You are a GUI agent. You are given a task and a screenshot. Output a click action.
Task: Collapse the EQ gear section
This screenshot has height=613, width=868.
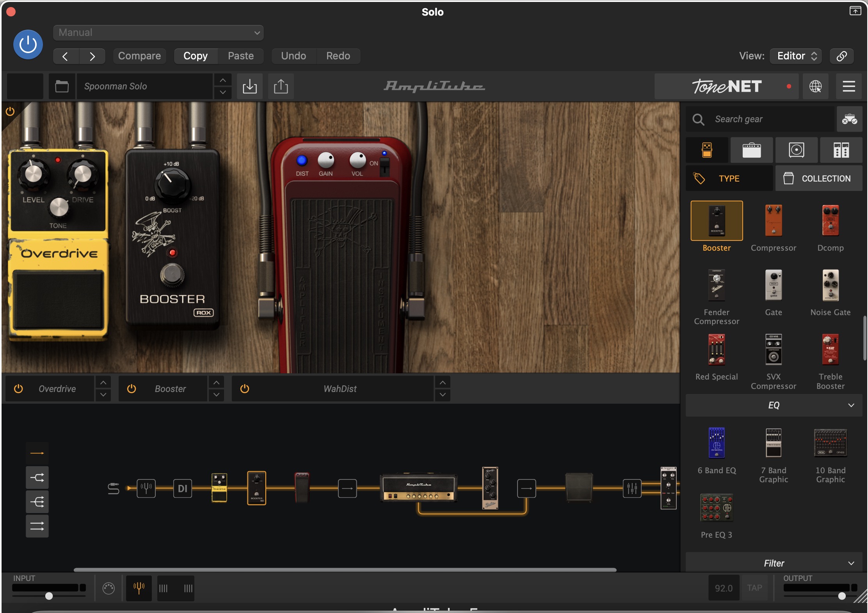click(774, 405)
